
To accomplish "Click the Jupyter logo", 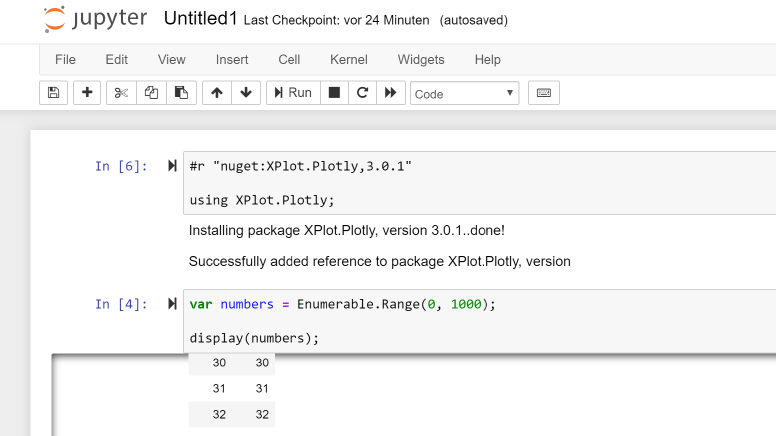I will pyautogui.click(x=95, y=19).
